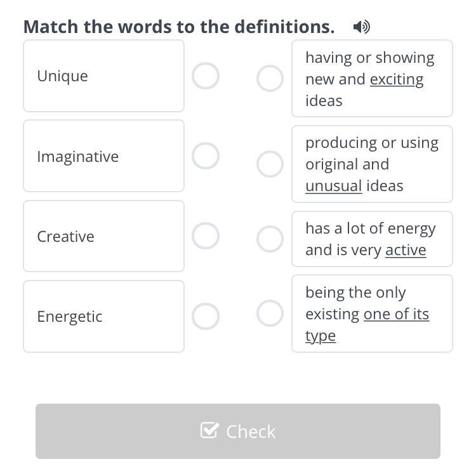
Task: Select radio for 'only existing one' definition
Action: [x=270, y=314]
